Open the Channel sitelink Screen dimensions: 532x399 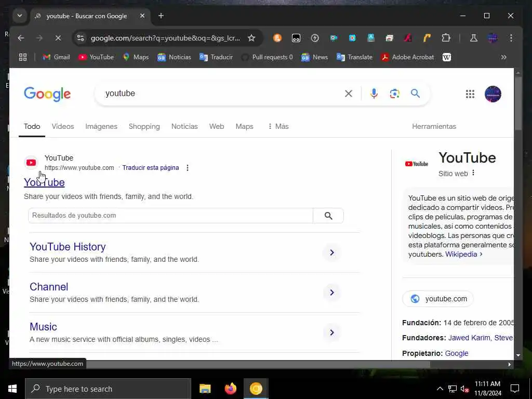(49, 287)
